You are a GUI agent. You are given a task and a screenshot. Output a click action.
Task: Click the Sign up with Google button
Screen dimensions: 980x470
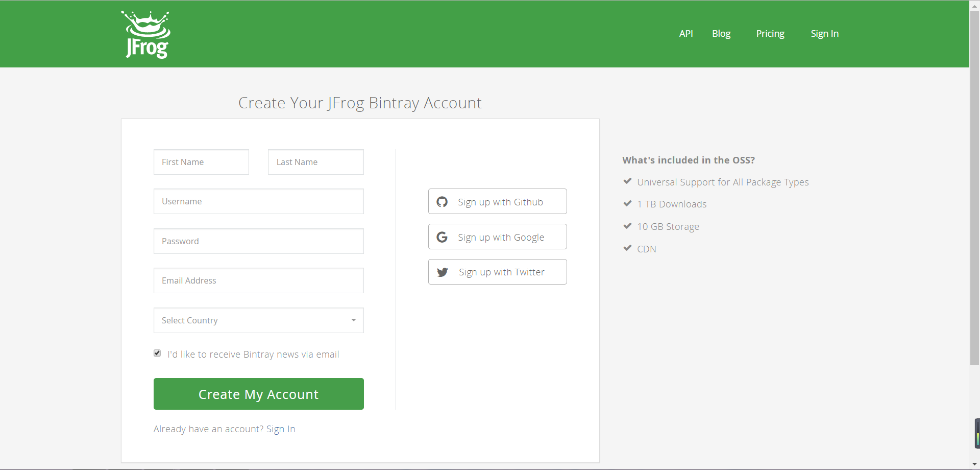tap(498, 237)
